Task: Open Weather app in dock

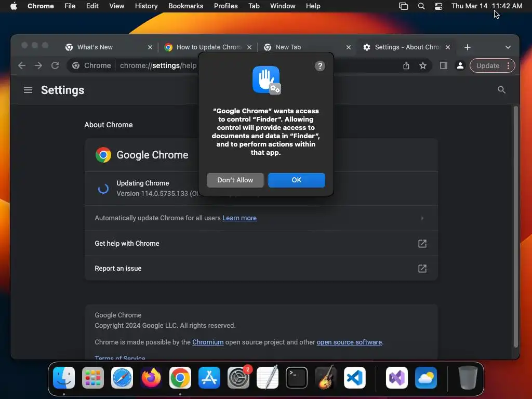Action: [426, 378]
